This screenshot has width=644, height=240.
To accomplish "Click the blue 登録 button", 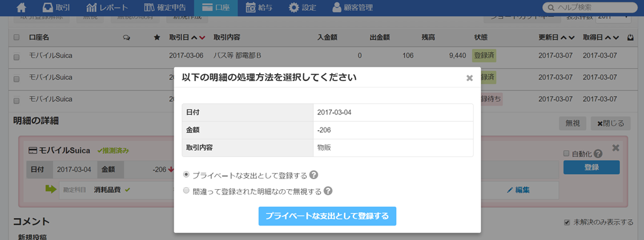I will (x=591, y=167).
